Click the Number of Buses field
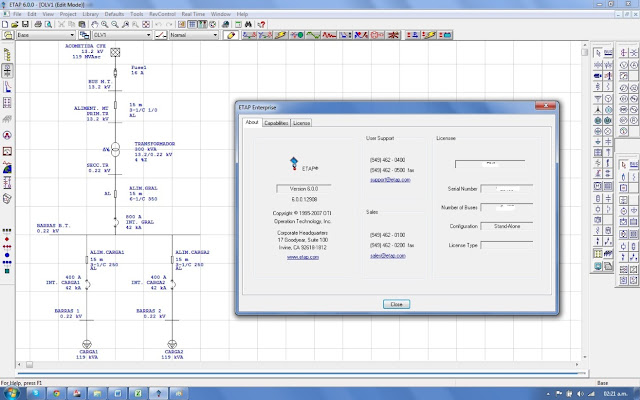Screen dimensions: 640x400 (507, 207)
